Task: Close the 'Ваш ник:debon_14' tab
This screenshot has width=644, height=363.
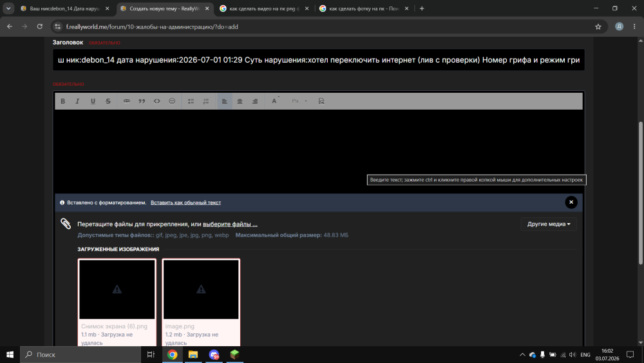Action: (x=107, y=8)
